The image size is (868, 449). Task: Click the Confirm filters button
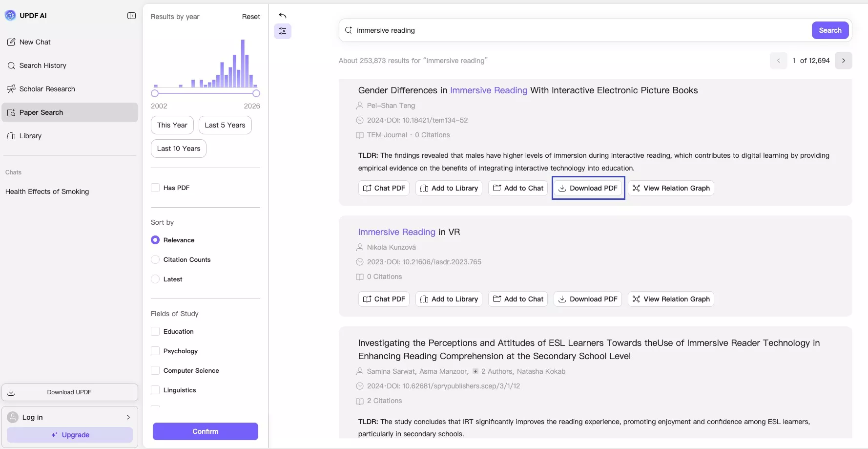[205, 431]
